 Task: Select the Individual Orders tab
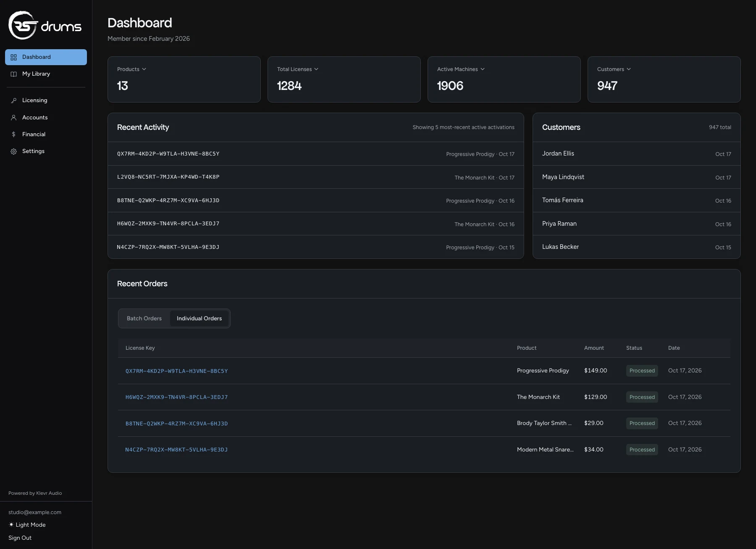(x=199, y=318)
